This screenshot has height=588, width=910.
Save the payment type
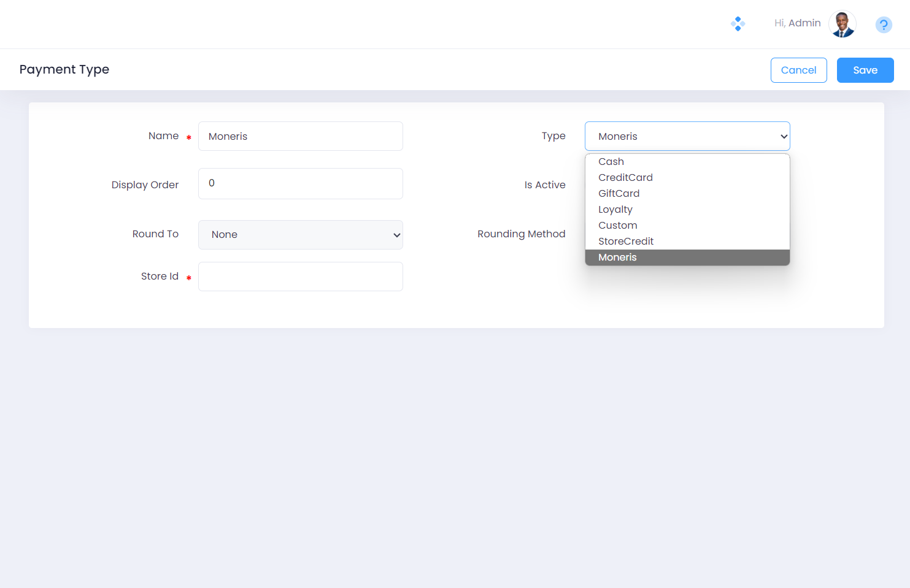point(865,70)
